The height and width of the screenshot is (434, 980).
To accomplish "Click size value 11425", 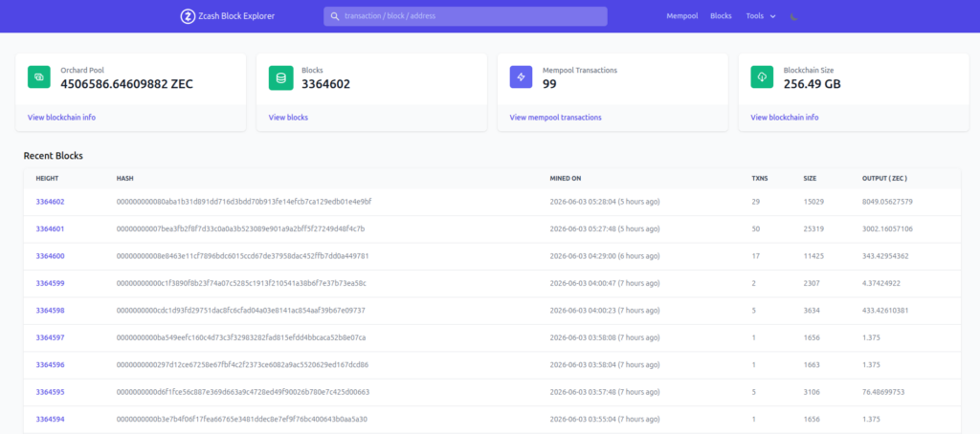I will [813, 256].
